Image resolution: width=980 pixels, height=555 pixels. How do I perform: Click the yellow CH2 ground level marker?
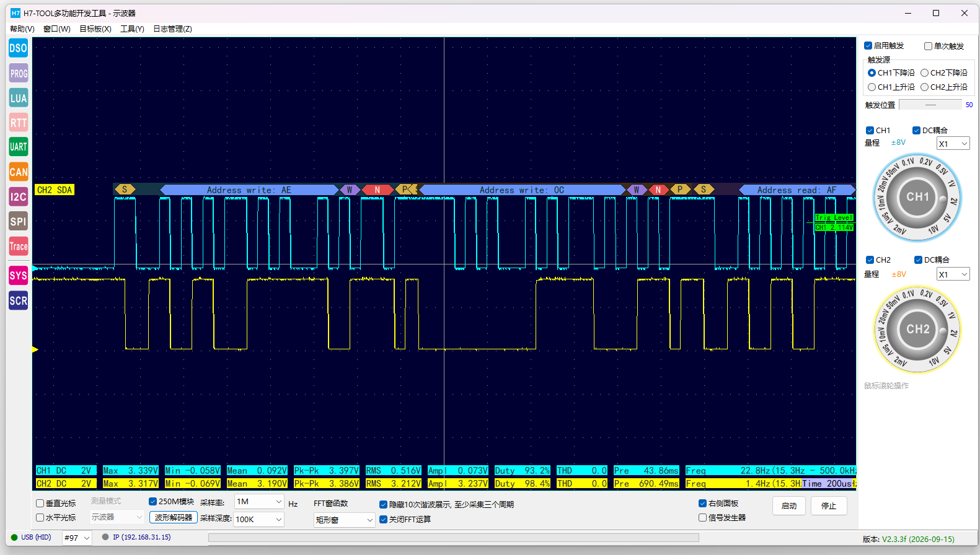pyautogui.click(x=35, y=349)
